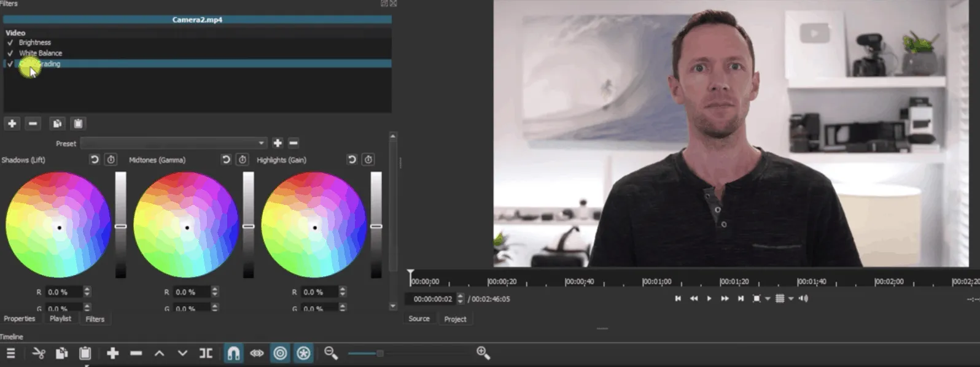Click the add filter plus button
Image resolution: width=980 pixels, height=367 pixels.
click(12, 123)
